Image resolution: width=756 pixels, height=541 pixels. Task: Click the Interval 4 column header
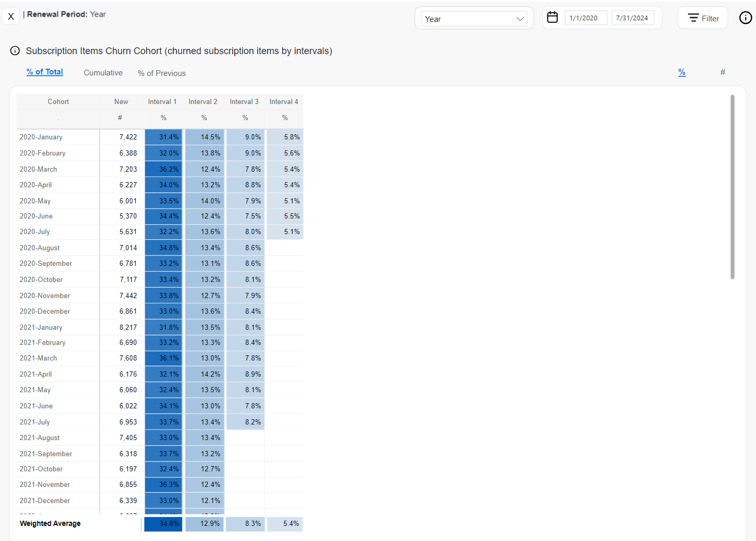point(284,102)
